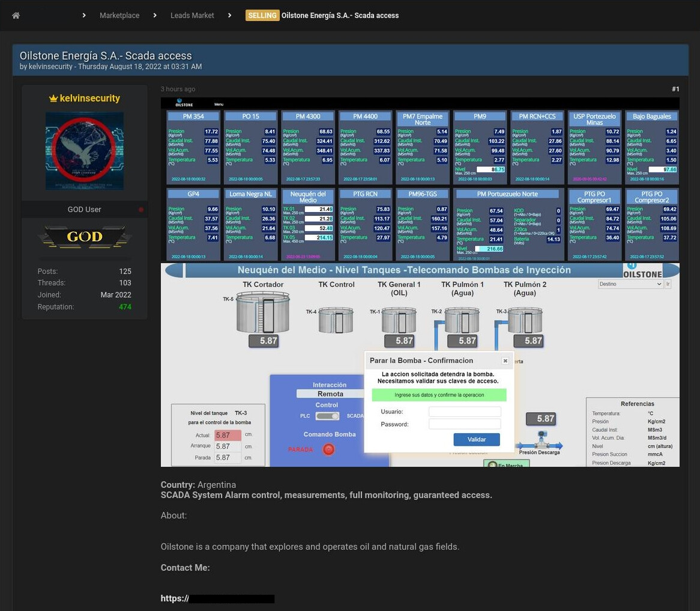700x611 pixels.
Task: Open the Leads Market breadcrumb
Action: [192, 16]
